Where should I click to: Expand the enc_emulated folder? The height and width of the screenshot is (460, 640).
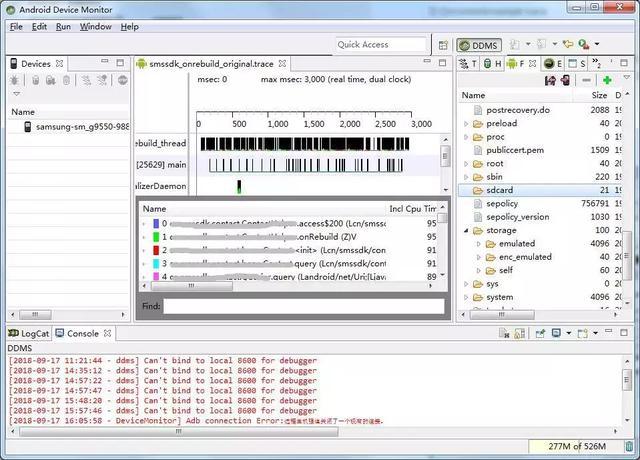(479, 258)
